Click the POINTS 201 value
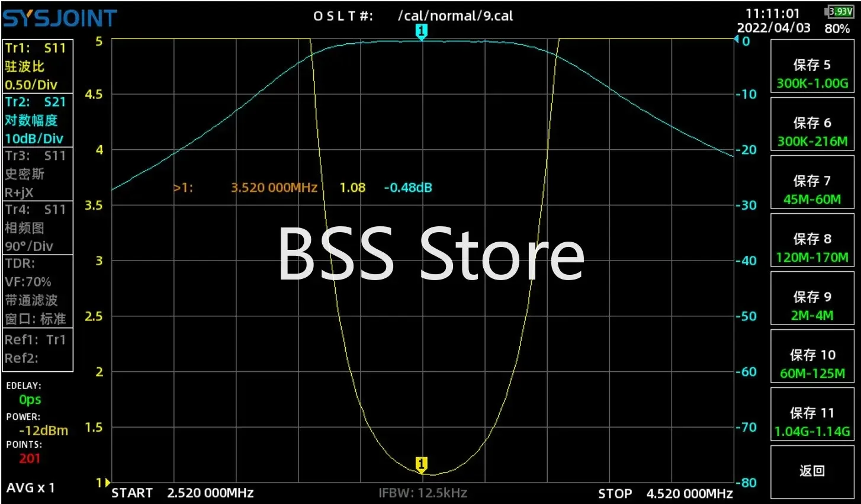The height and width of the screenshot is (504, 861). (30, 458)
